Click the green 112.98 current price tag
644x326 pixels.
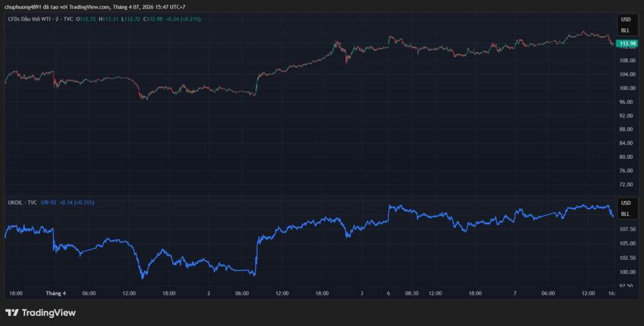tap(627, 43)
